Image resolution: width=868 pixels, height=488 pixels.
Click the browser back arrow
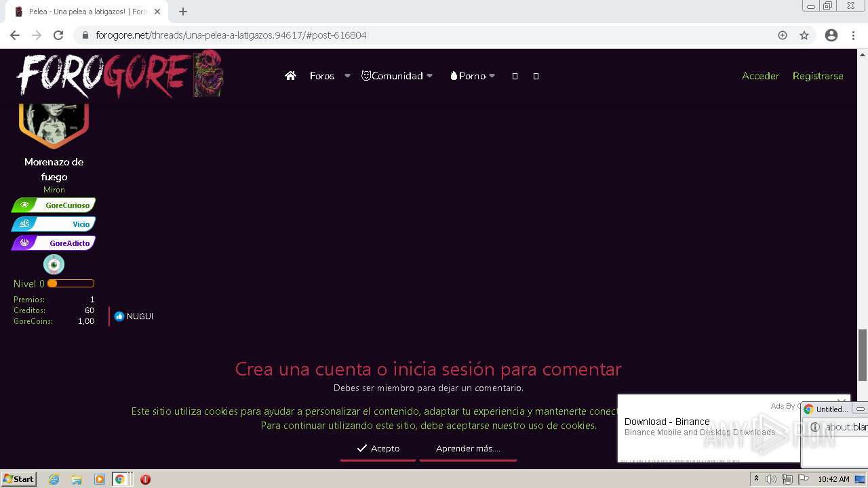(15, 35)
